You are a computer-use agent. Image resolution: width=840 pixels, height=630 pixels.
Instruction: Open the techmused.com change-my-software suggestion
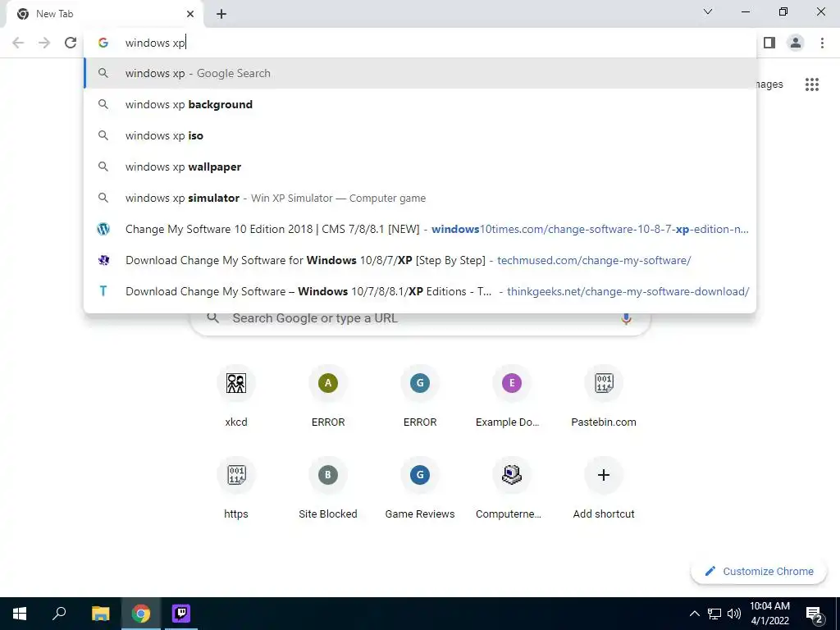420,260
